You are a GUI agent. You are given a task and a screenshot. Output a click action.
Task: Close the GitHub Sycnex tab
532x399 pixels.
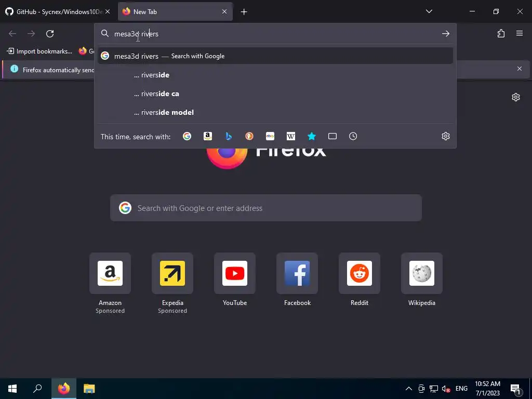pyautogui.click(x=108, y=11)
